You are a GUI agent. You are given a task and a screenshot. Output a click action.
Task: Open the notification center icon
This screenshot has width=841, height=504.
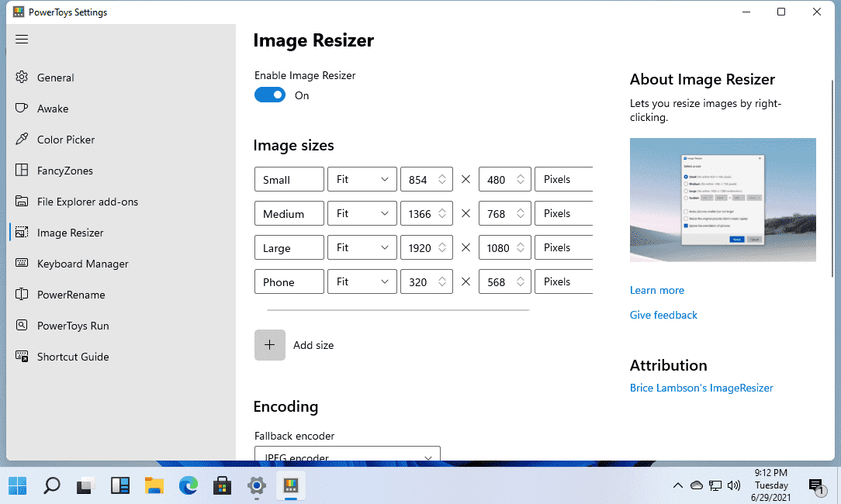coord(816,487)
